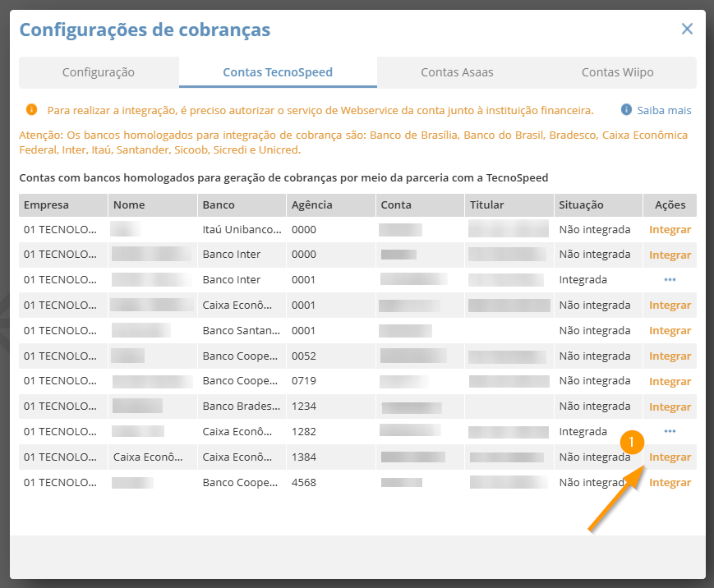Click Integrar for the agency 1384 account
The height and width of the screenshot is (588, 714).
(670, 457)
